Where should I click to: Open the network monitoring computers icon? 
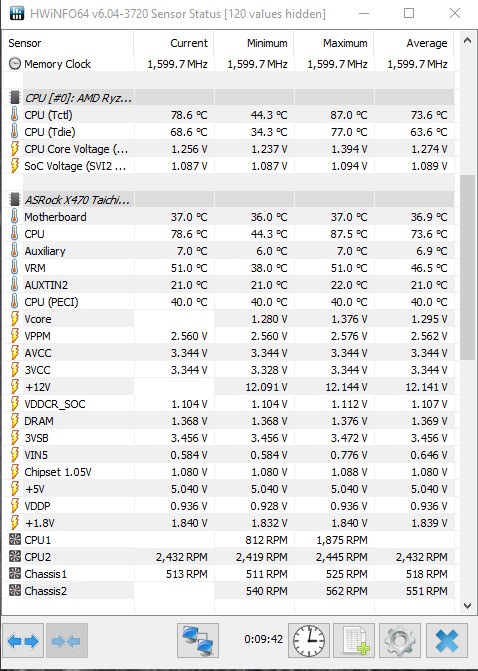click(x=198, y=641)
